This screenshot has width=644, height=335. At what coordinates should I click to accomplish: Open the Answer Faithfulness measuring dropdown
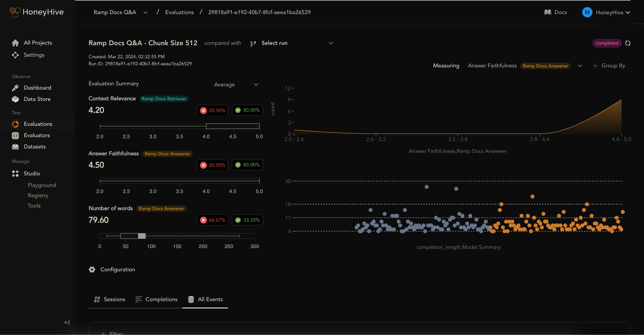coord(580,66)
